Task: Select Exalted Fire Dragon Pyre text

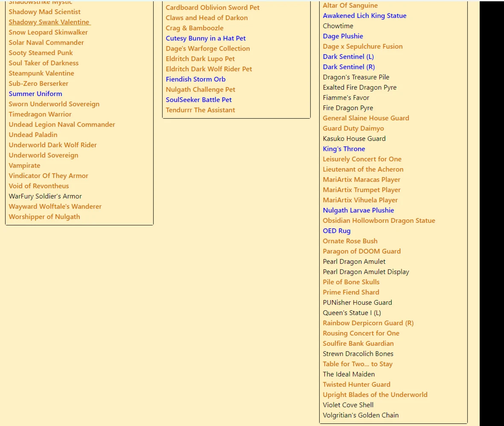Action: [x=360, y=88]
